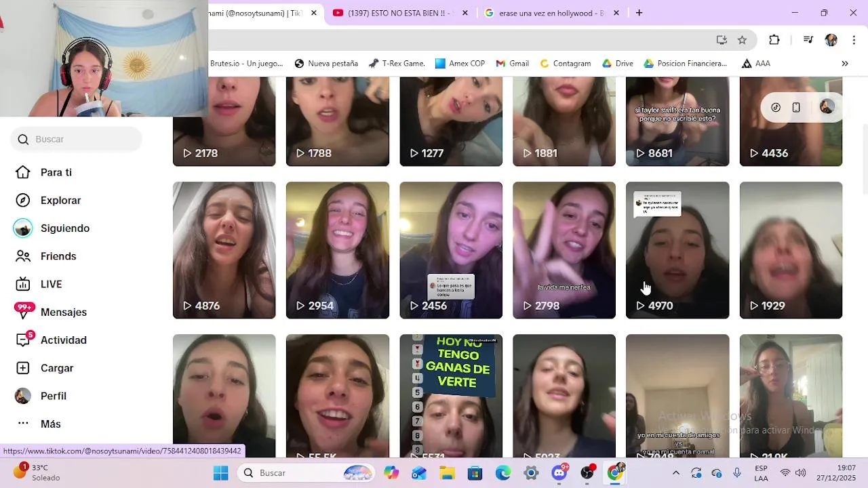Viewport: 868px width, 488px height.
Task: Open the profile avatar in floating bar
Action: 827,107
